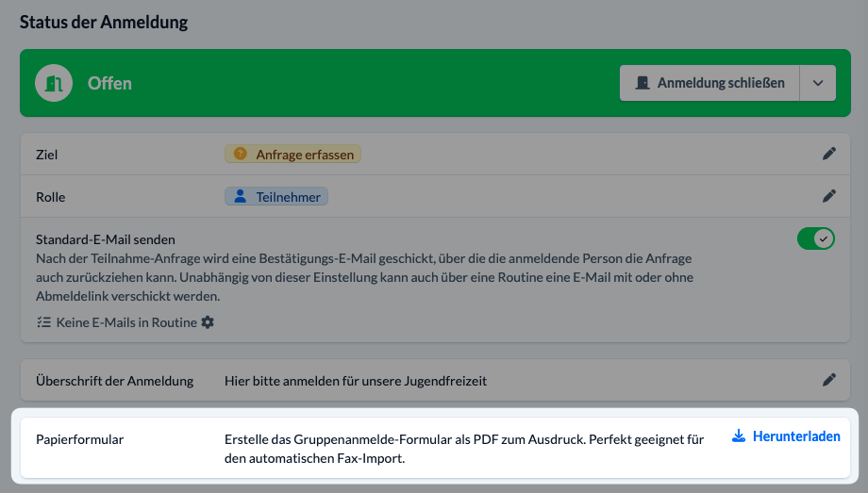Select the Teilnehmer role badge
This screenshot has height=493, width=868.
click(276, 196)
